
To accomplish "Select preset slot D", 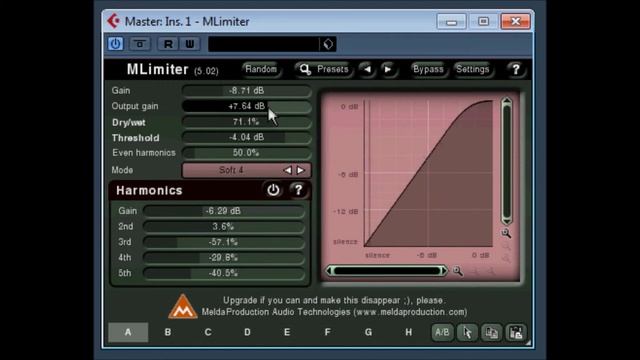I will tap(247, 332).
